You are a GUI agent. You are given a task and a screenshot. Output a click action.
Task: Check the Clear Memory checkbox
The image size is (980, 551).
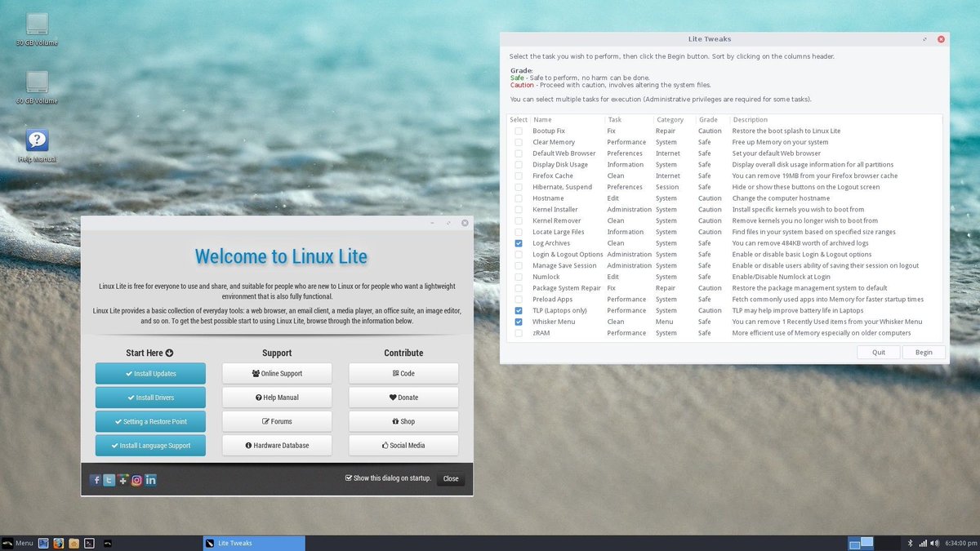click(519, 142)
